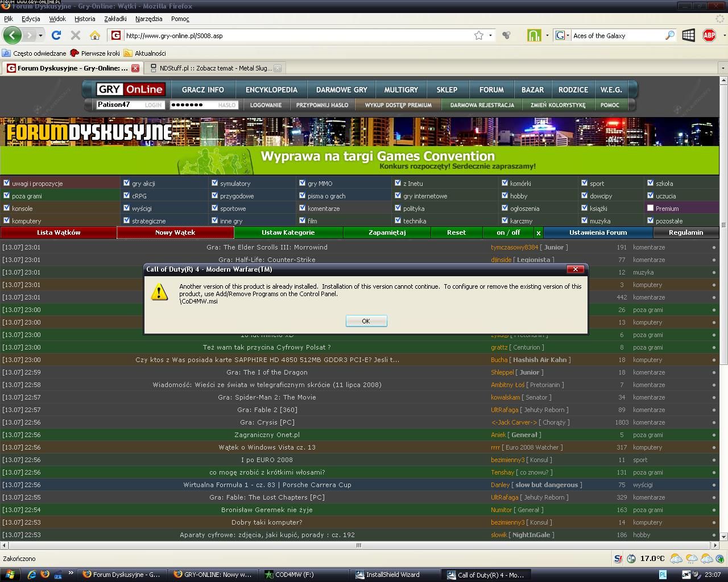The width and height of the screenshot is (728, 582).
Task: Click the URL address field
Action: (x=296, y=35)
